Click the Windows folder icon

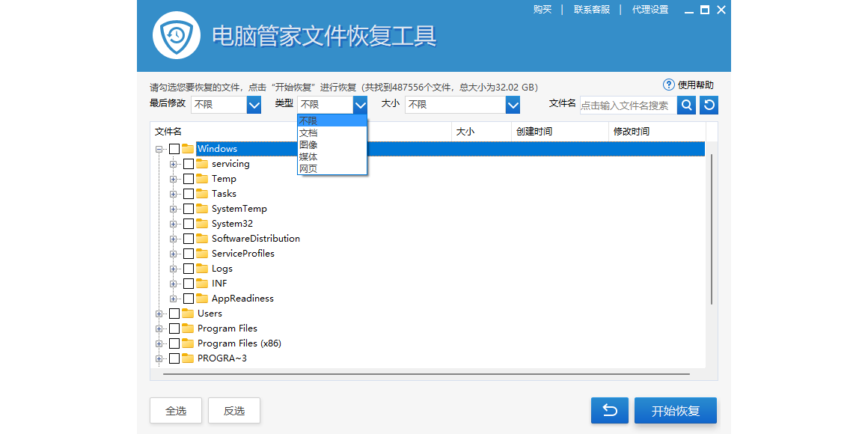(x=188, y=149)
